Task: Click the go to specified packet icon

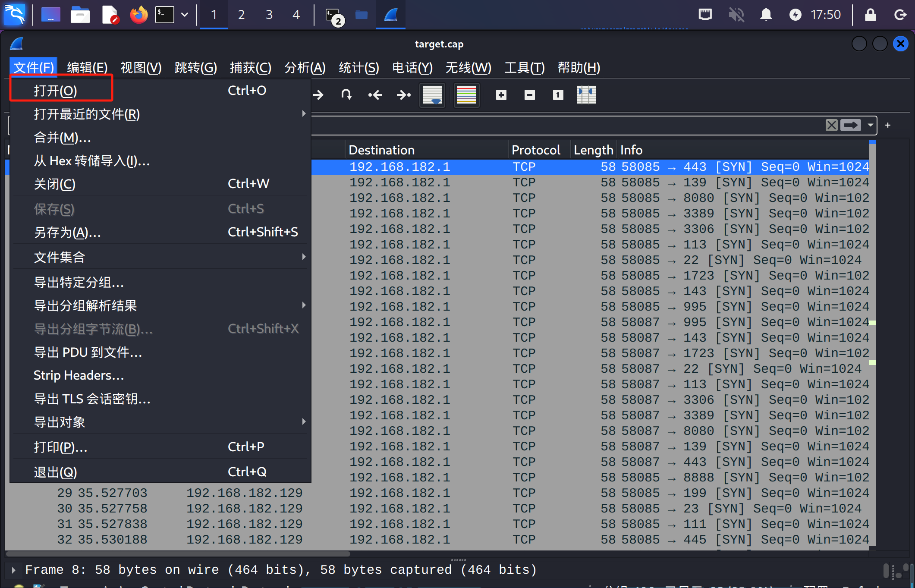Action: pyautogui.click(x=346, y=95)
